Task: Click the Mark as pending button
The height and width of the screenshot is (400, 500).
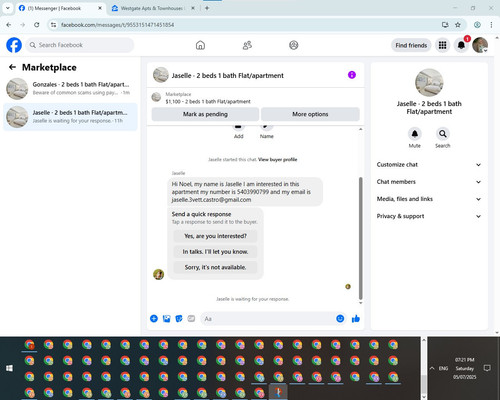Action: [x=205, y=114]
